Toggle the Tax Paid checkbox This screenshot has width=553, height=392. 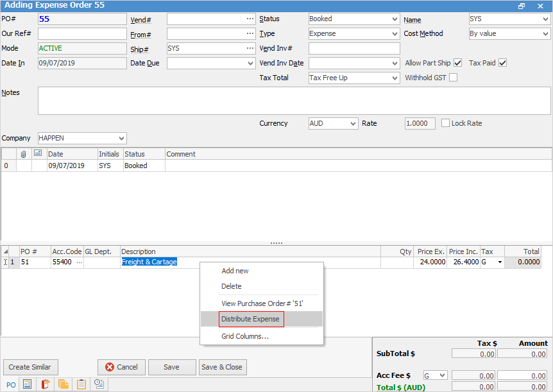pyautogui.click(x=502, y=63)
